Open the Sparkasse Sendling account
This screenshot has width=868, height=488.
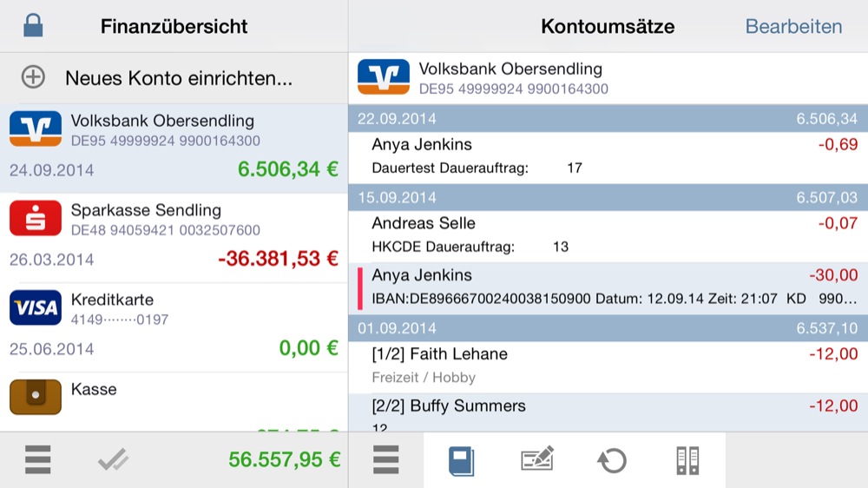click(174, 234)
